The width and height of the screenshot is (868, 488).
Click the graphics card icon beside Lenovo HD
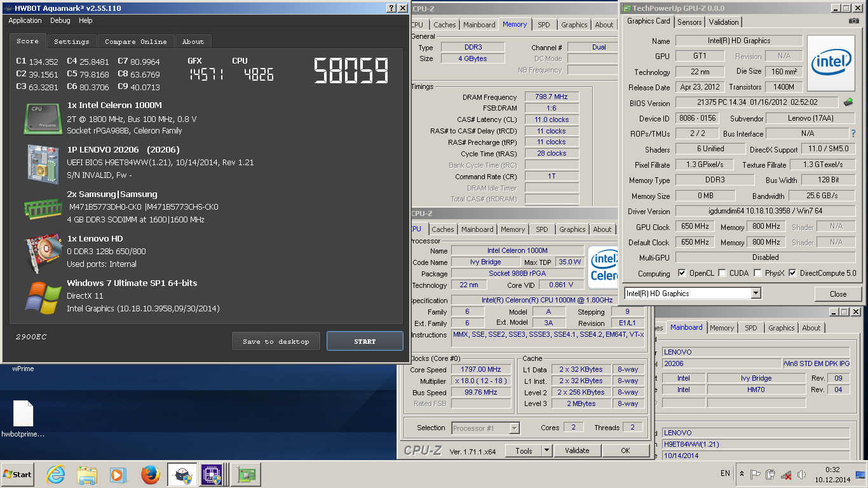click(43, 252)
